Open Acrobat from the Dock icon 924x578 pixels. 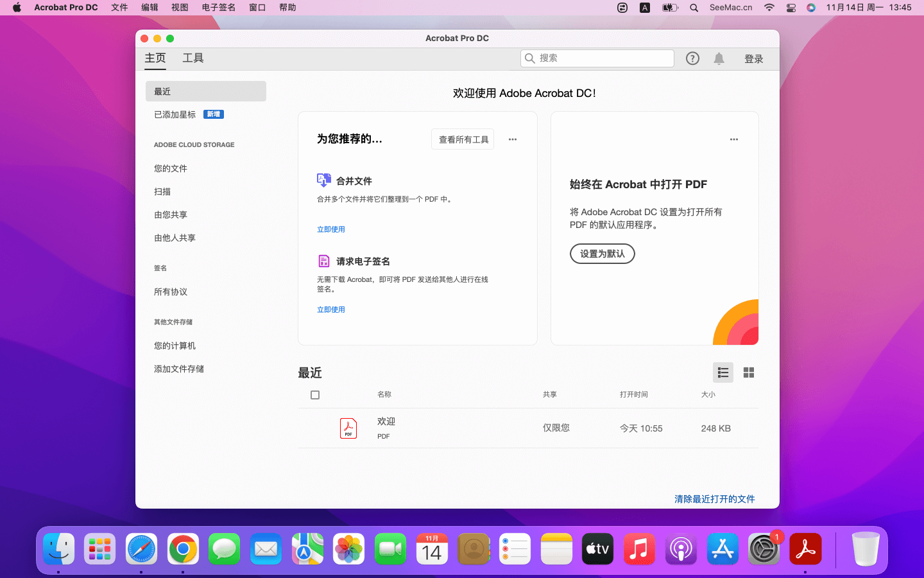(x=805, y=549)
